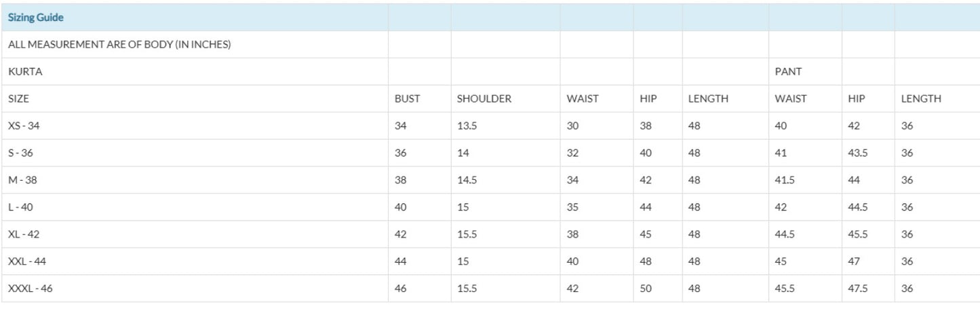
Task: Select the 47.5 pant hip value
Action: point(857,289)
